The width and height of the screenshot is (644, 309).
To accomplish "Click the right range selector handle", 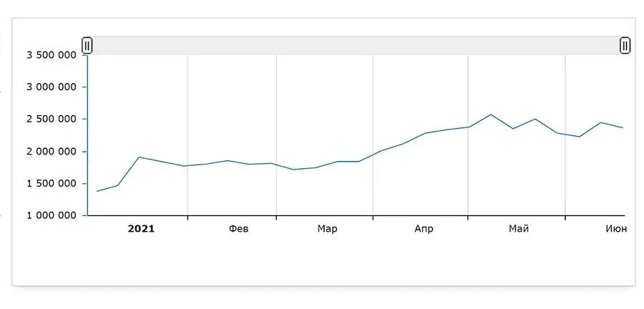I will [625, 46].
